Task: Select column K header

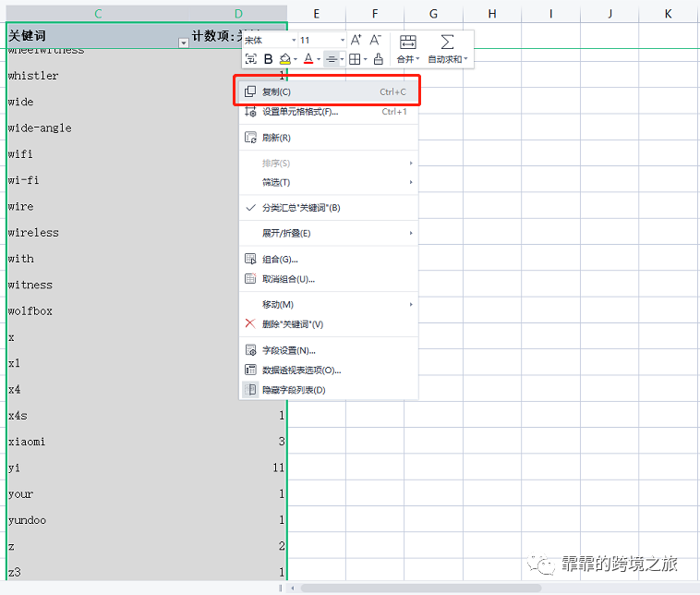Action: tap(668, 14)
